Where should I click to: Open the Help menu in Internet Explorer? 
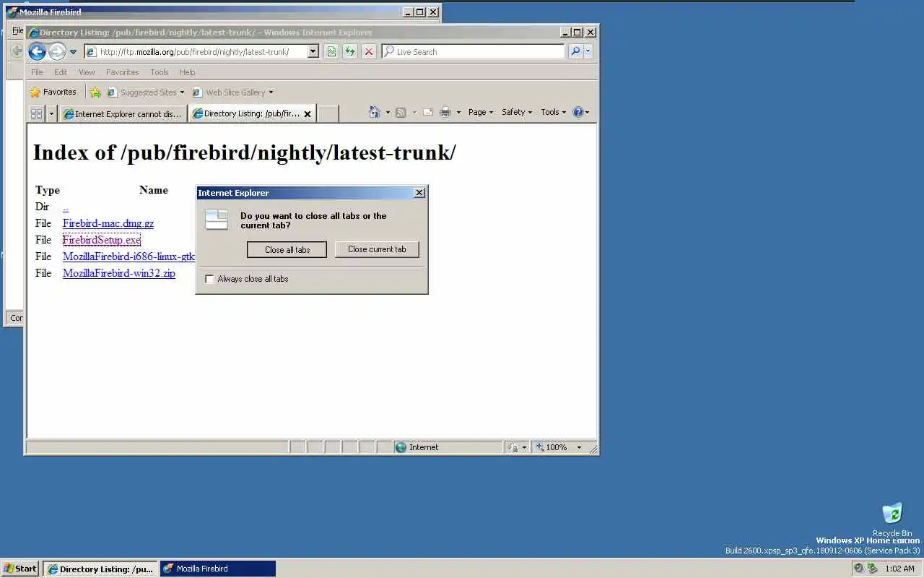[188, 72]
